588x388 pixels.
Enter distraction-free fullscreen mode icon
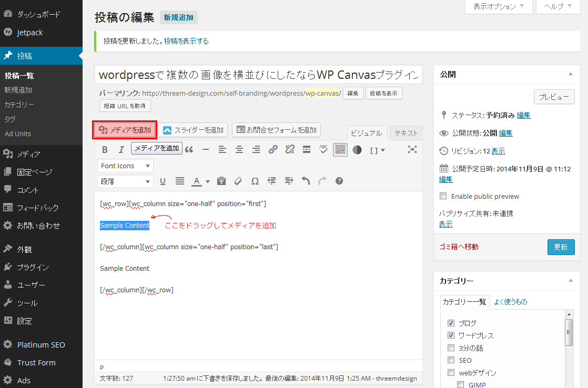click(412, 150)
